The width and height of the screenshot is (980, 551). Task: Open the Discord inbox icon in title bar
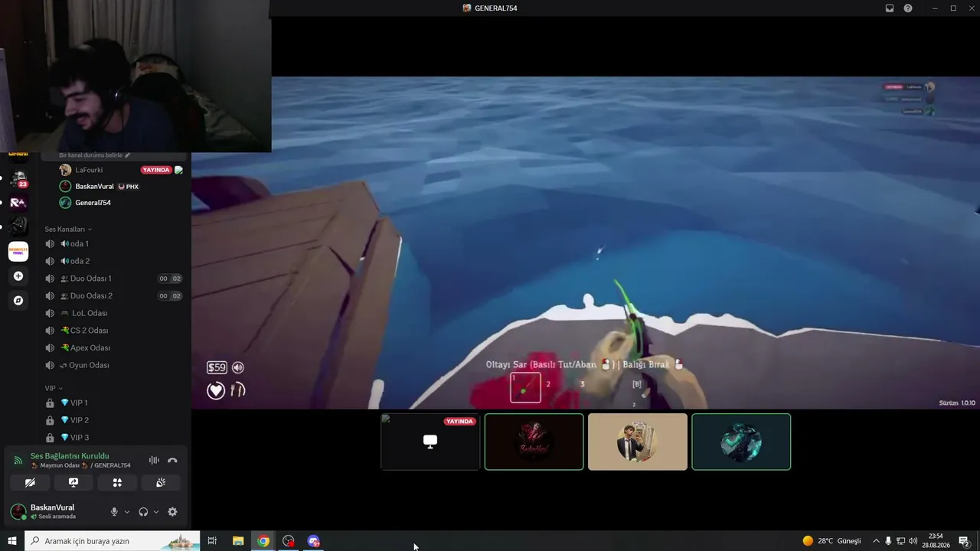click(890, 8)
